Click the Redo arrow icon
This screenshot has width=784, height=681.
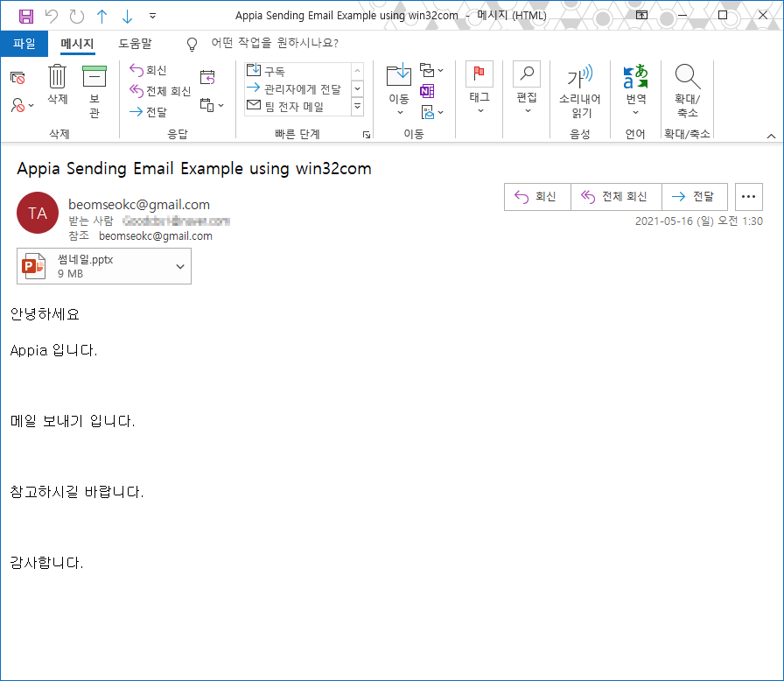[77, 17]
